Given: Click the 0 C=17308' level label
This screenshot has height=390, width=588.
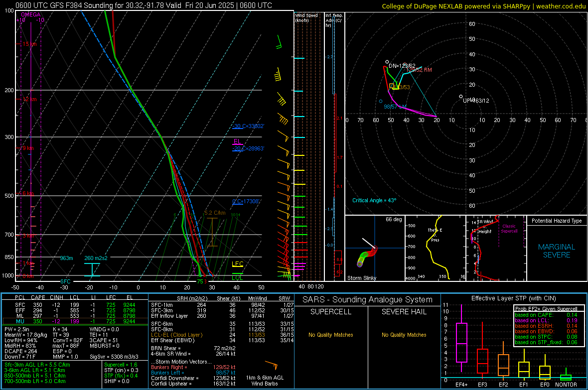Looking at the screenshot, I should (246, 201).
